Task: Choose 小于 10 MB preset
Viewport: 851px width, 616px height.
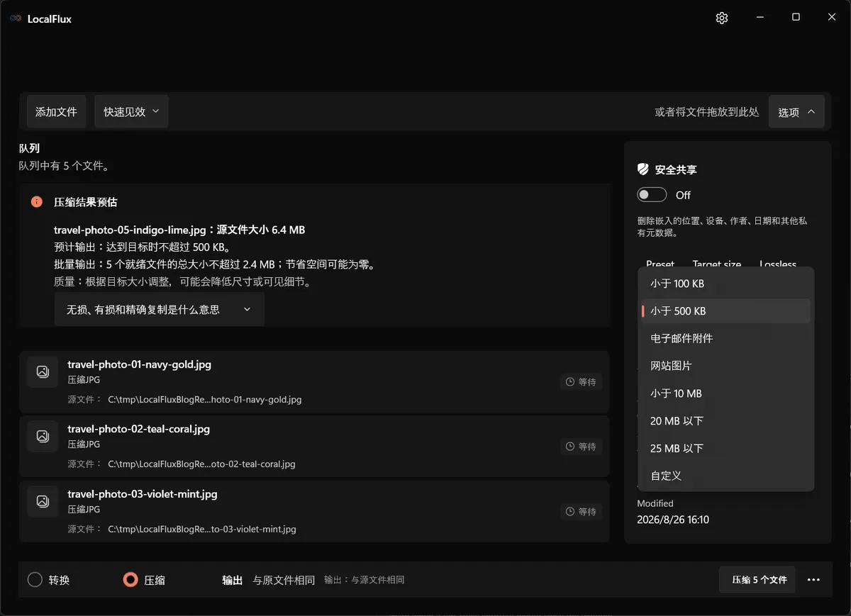Action: click(725, 393)
